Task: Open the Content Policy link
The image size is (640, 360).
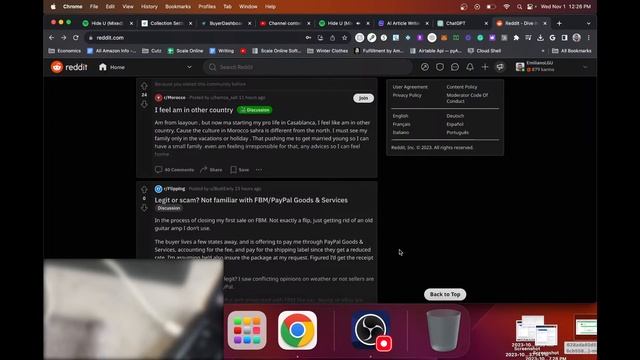Action: (x=462, y=87)
